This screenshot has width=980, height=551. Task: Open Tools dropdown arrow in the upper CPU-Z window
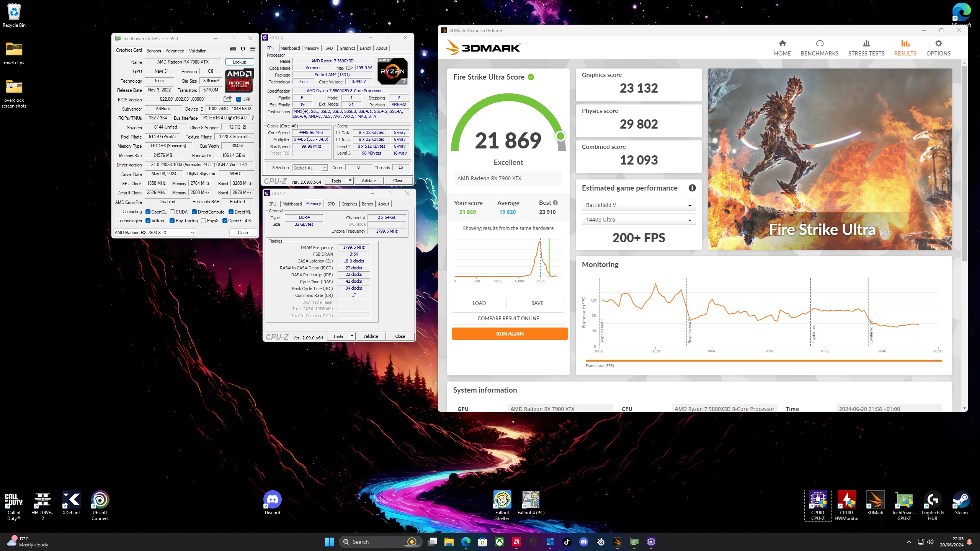pyautogui.click(x=350, y=181)
